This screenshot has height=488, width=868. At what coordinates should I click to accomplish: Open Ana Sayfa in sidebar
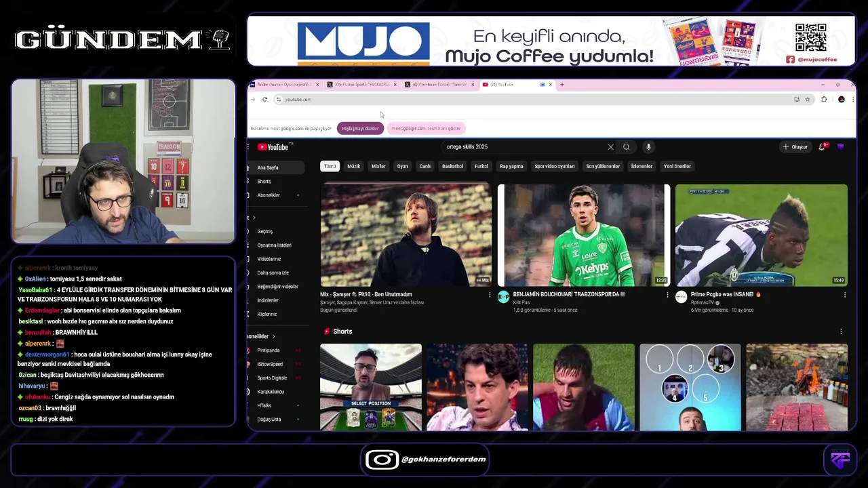[x=276, y=167]
